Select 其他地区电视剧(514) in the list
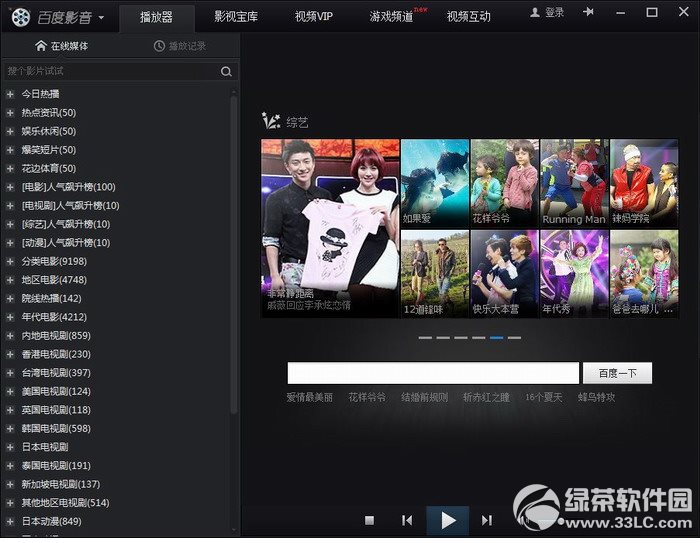This screenshot has width=700, height=543. (x=66, y=503)
